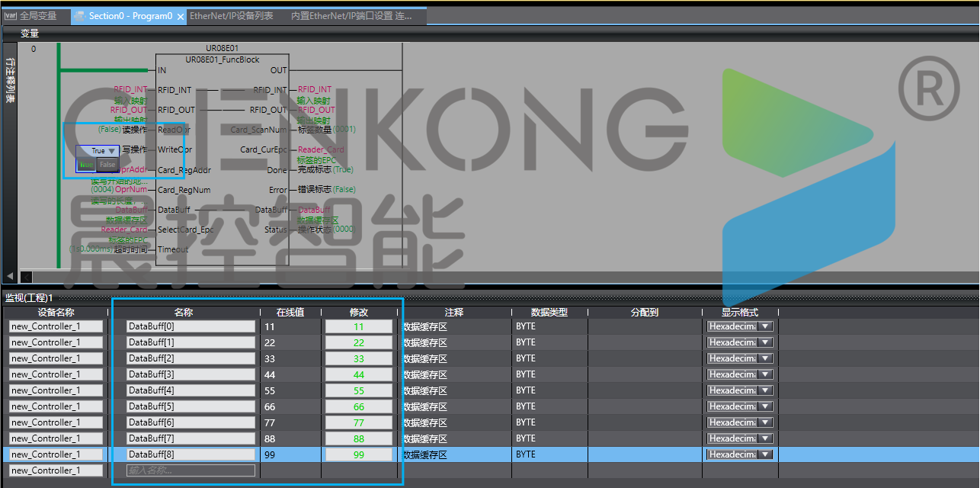Open display format dropdown for DataBuff[0]

click(766, 326)
